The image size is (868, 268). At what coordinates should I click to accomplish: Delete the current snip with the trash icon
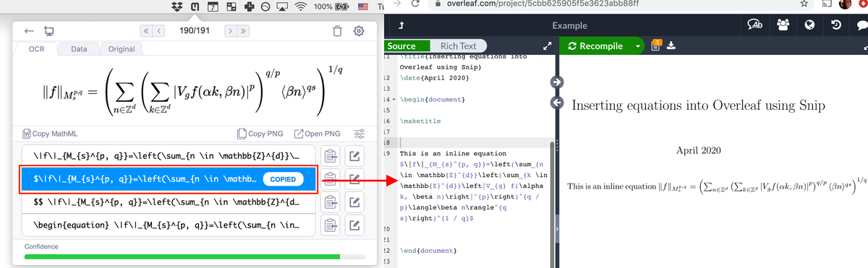coord(338,32)
